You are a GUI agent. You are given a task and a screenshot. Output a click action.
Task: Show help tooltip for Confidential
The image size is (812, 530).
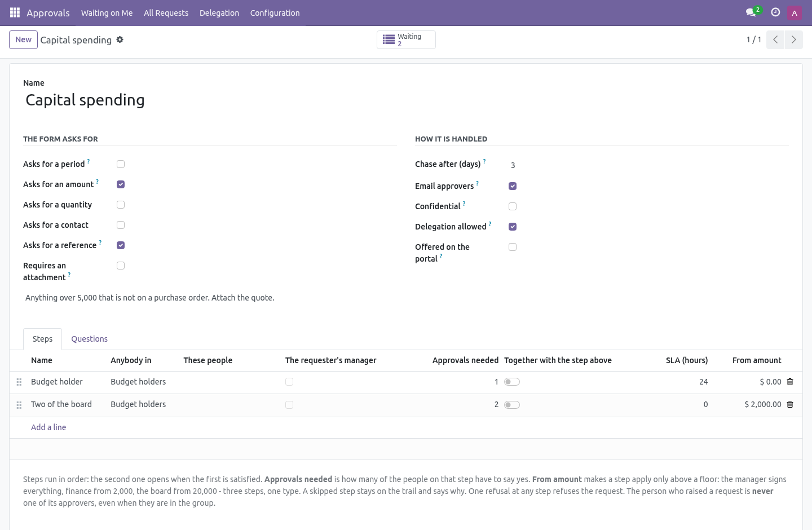click(x=464, y=204)
